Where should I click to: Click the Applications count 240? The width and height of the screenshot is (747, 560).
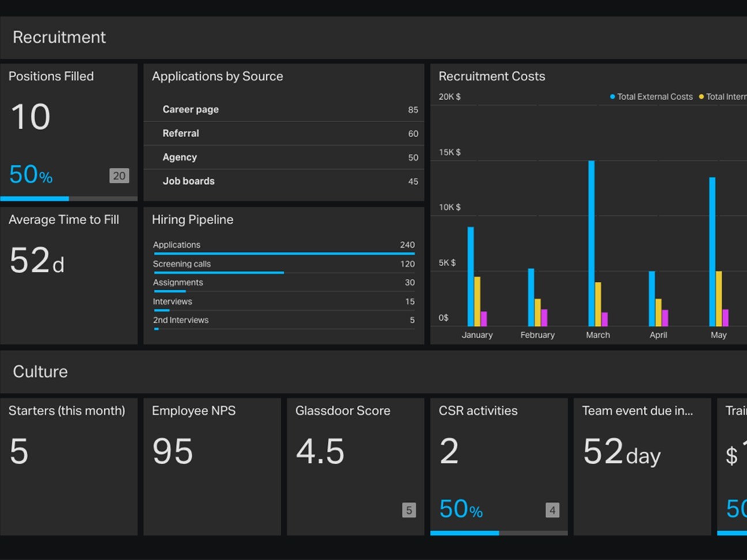tap(407, 245)
